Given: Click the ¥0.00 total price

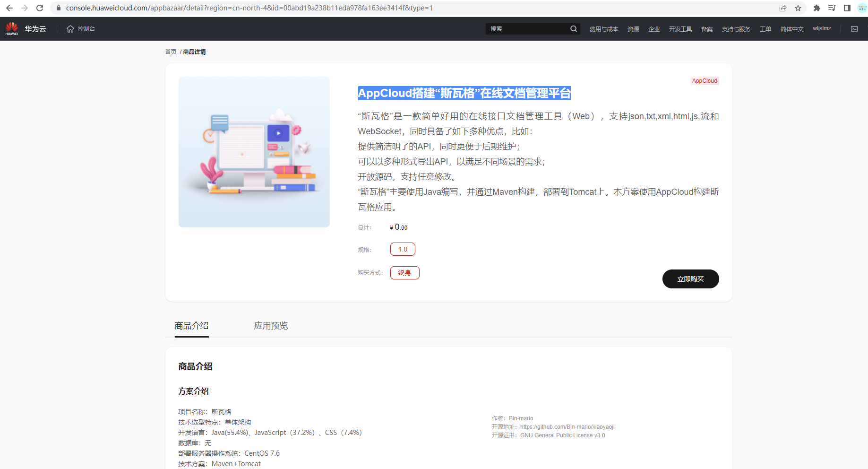Looking at the screenshot, I should coord(399,227).
